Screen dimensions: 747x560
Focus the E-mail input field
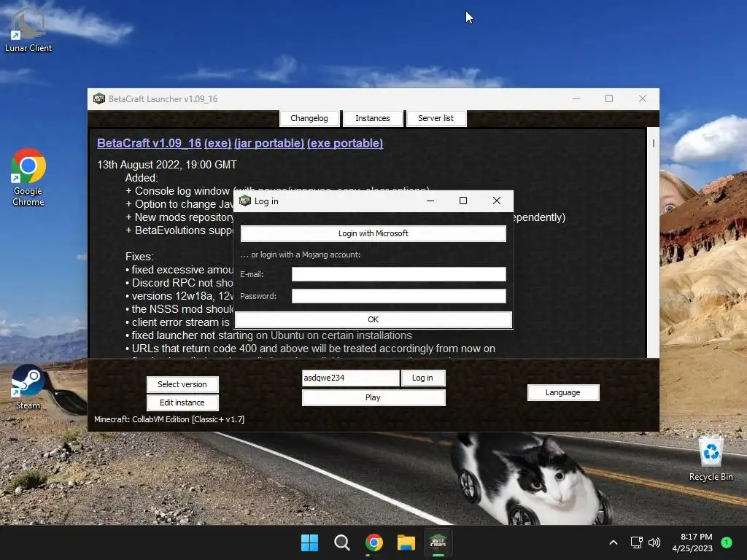(x=399, y=274)
